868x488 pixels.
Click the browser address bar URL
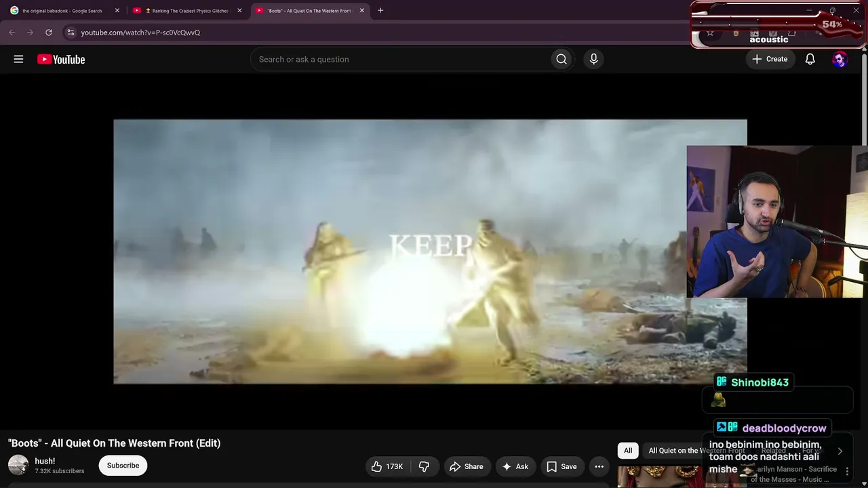coord(140,33)
